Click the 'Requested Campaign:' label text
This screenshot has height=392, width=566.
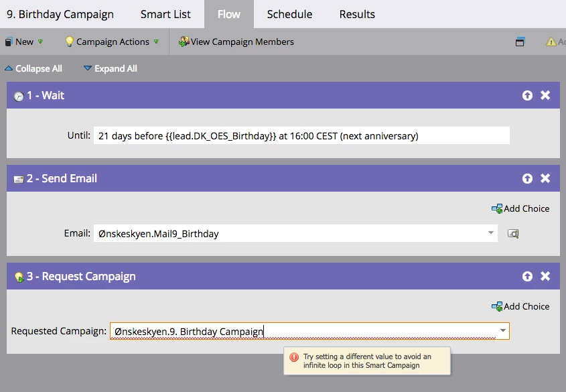click(x=59, y=331)
